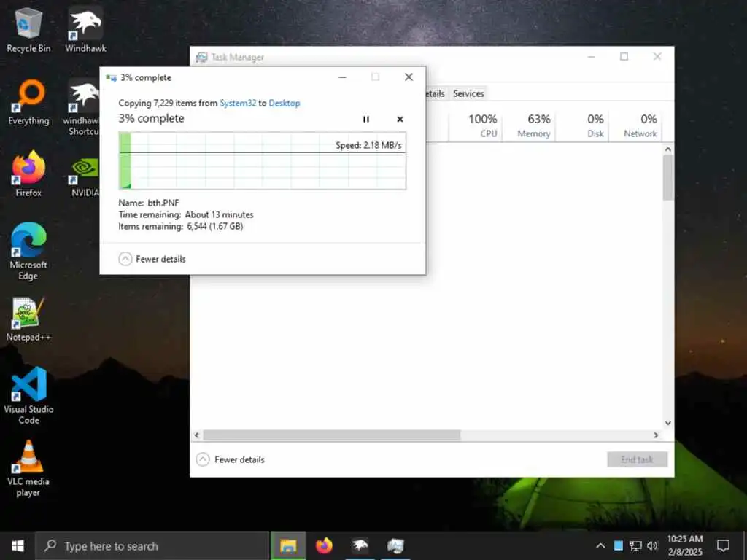
Task: Open Firefox from the taskbar
Action: pyautogui.click(x=324, y=545)
